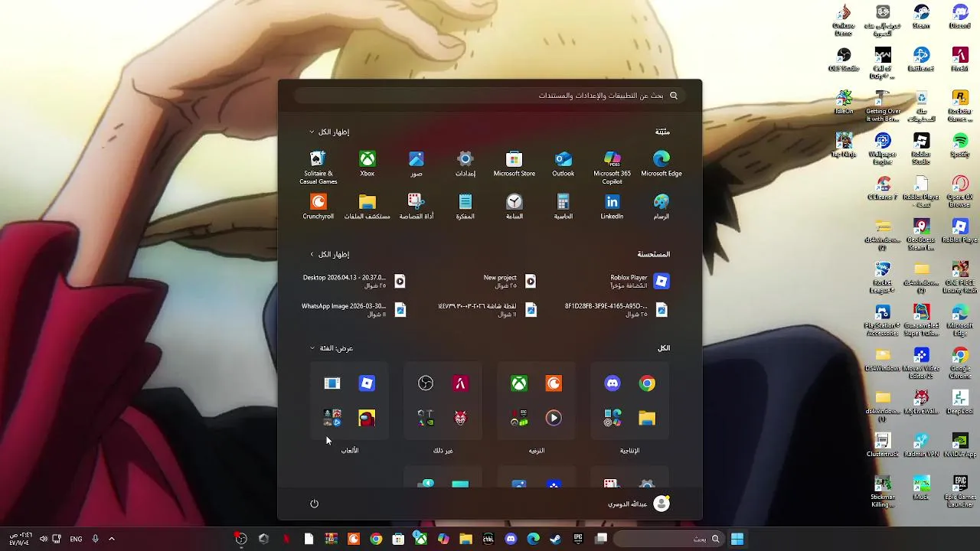Launch Google Chrome in الإنتاجية category
Image resolution: width=980 pixels, height=551 pixels.
(x=647, y=383)
